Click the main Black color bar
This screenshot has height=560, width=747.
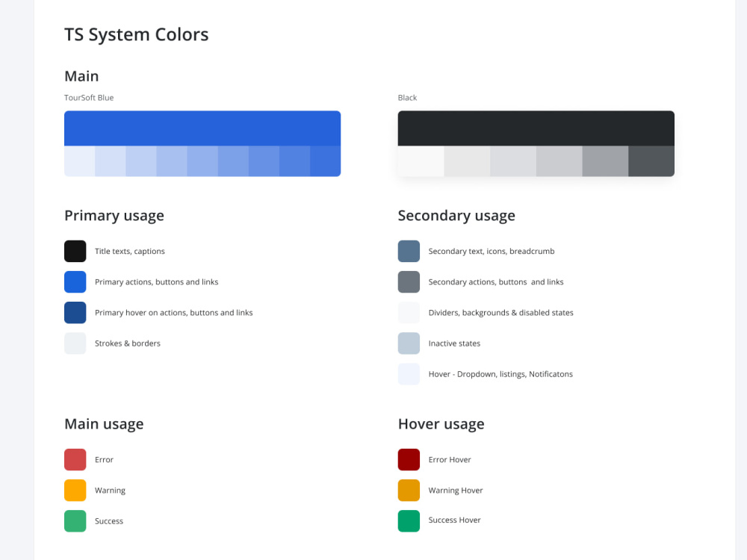coord(536,128)
